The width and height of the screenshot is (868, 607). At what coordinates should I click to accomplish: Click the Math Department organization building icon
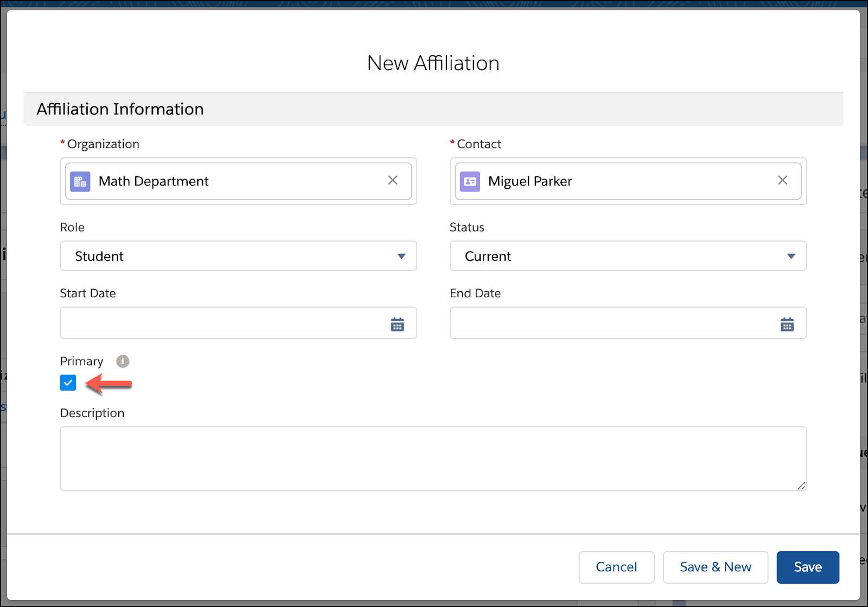[x=80, y=181]
